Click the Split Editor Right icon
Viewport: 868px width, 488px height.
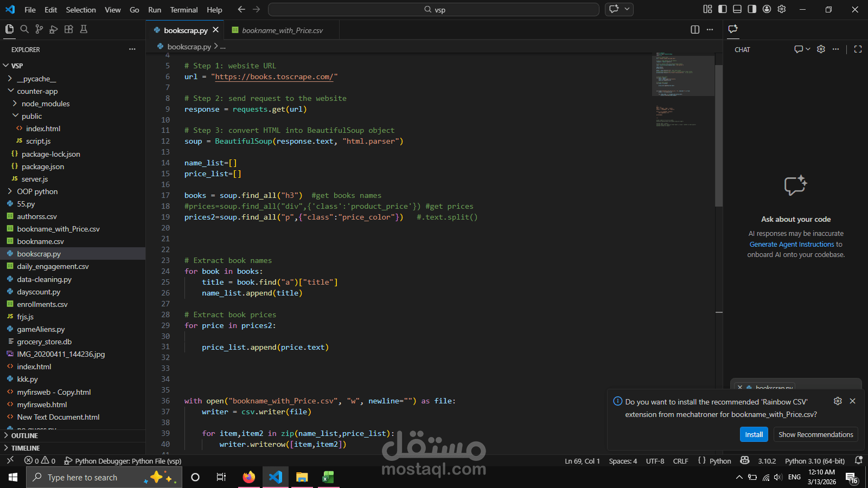[695, 30]
